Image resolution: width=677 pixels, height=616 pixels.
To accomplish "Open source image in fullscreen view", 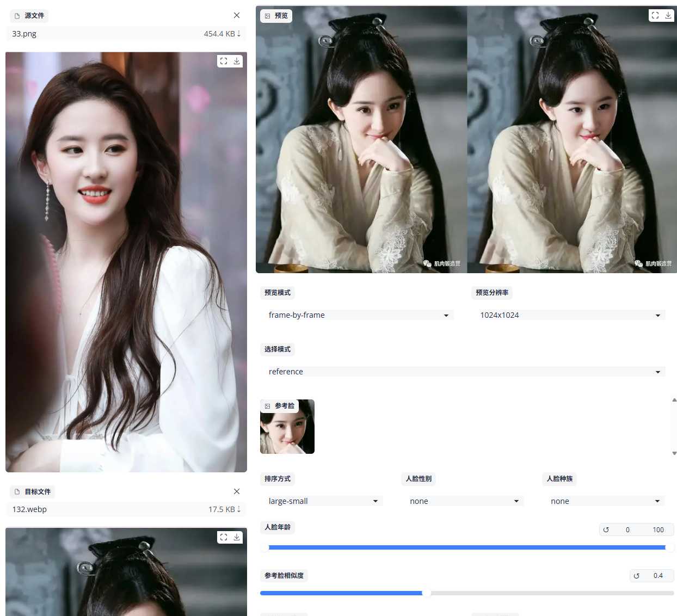I will [x=224, y=61].
